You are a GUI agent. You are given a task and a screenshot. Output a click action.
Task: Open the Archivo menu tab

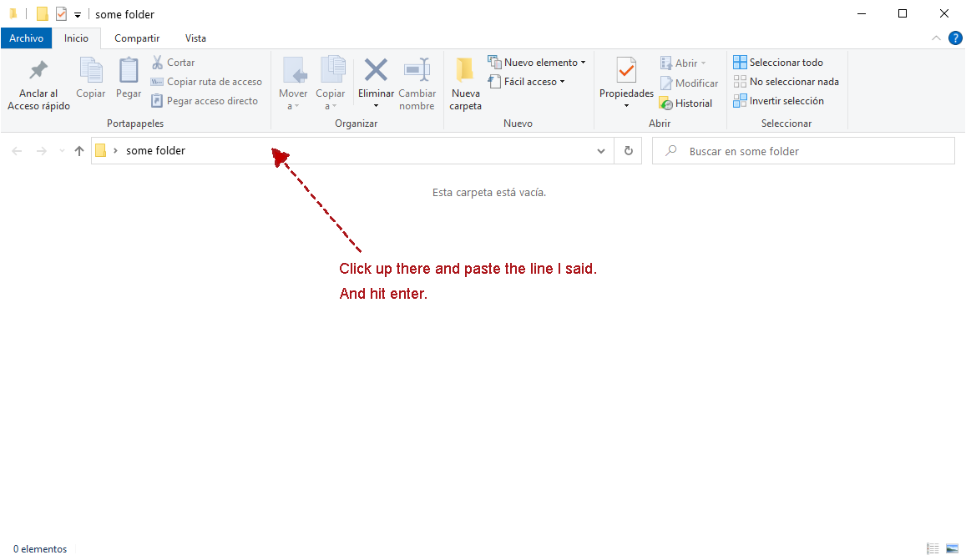click(x=27, y=38)
